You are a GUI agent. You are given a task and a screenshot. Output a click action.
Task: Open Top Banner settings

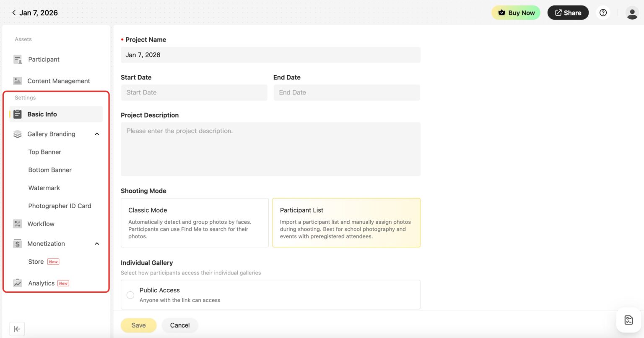[x=45, y=152]
